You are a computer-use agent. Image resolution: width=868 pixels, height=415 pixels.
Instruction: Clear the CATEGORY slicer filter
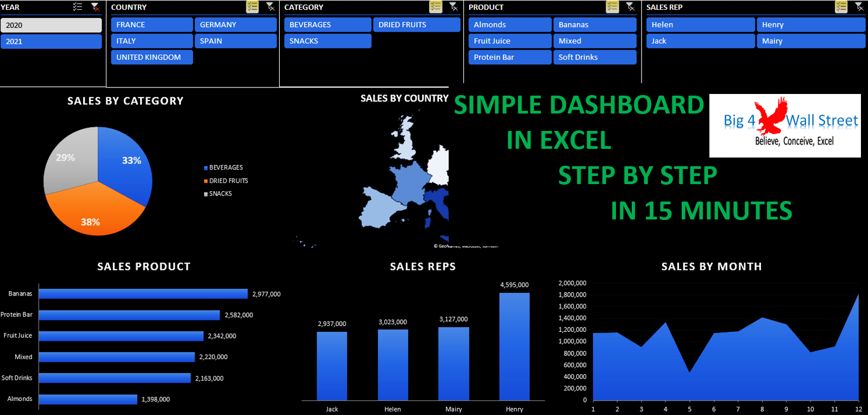(x=454, y=7)
